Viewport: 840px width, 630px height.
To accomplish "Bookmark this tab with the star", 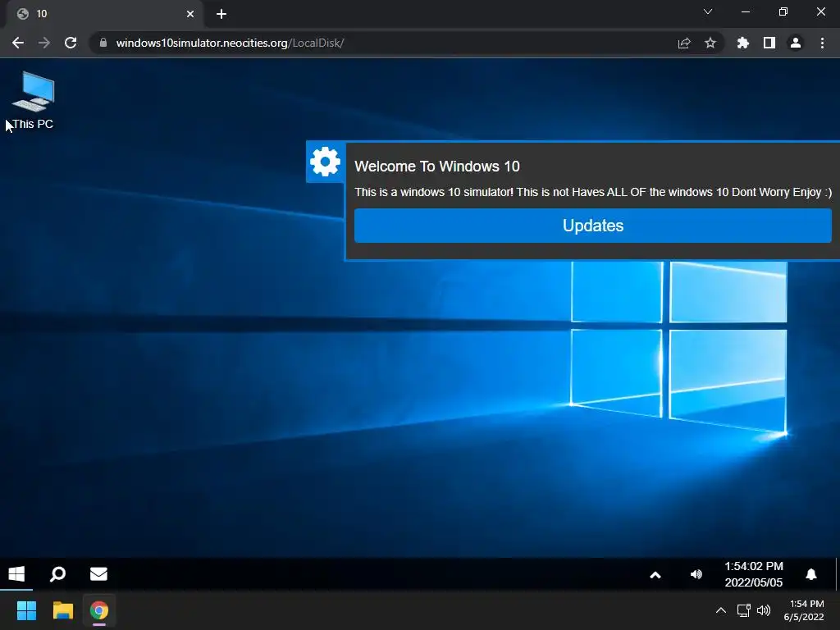I will click(710, 43).
